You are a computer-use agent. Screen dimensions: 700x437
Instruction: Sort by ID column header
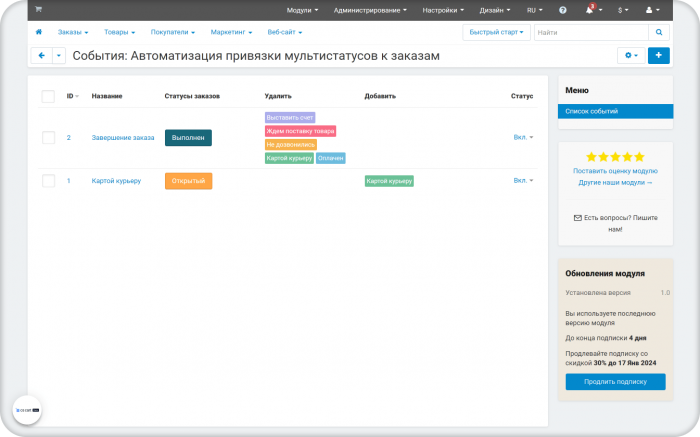point(72,96)
